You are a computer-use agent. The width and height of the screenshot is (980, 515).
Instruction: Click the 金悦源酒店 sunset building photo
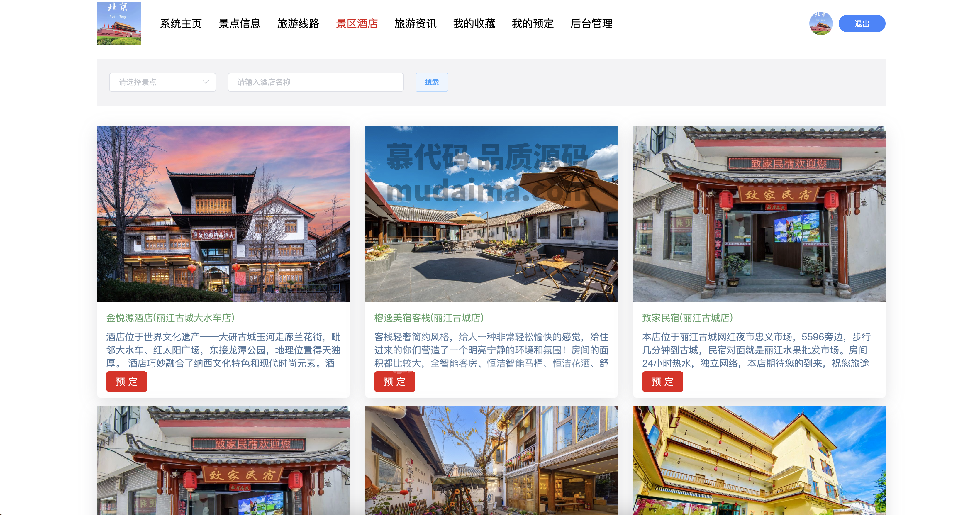pyautogui.click(x=223, y=214)
